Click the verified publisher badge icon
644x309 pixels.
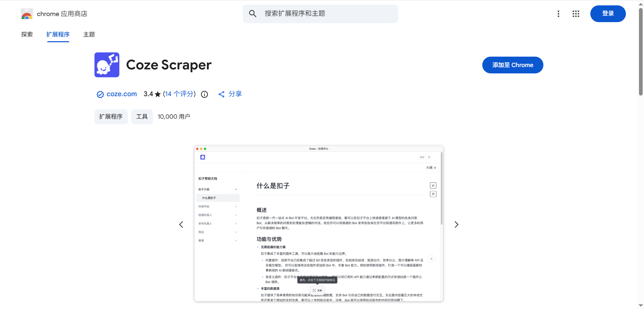(100, 95)
